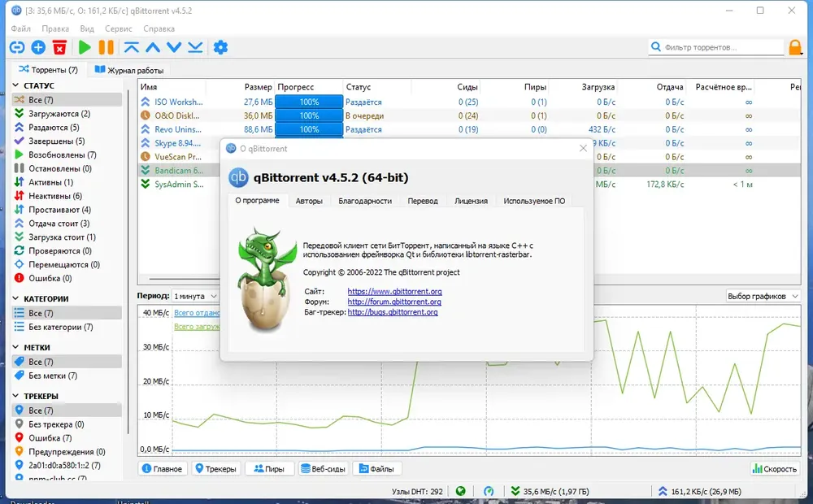The width and height of the screenshot is (813, 504).
Task: Move torrent to bottom of queue icon
Action: coord(195,48)
